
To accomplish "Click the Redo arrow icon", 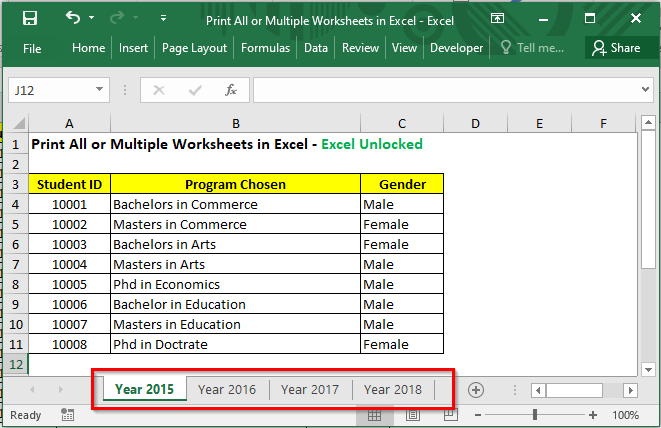I will click(117, 18).
